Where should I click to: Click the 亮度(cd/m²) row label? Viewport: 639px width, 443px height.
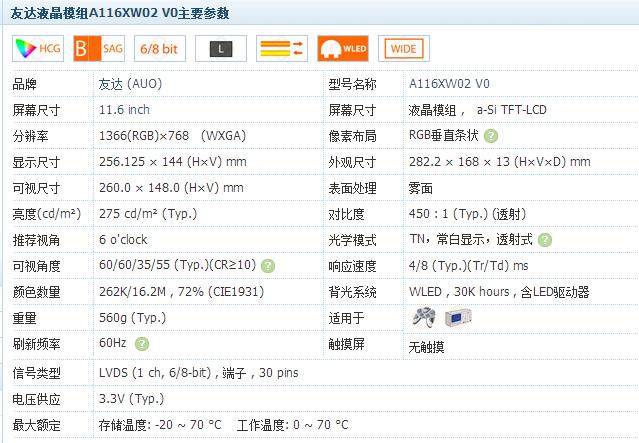click(x=46, y=214)
